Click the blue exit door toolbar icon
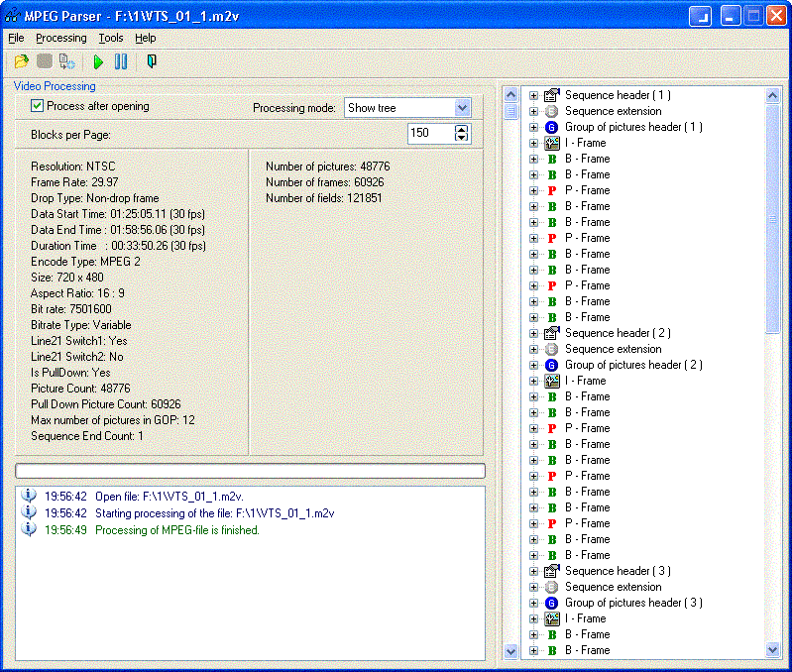This screenshot has width=792, height=672. click(x=151, y=61)
